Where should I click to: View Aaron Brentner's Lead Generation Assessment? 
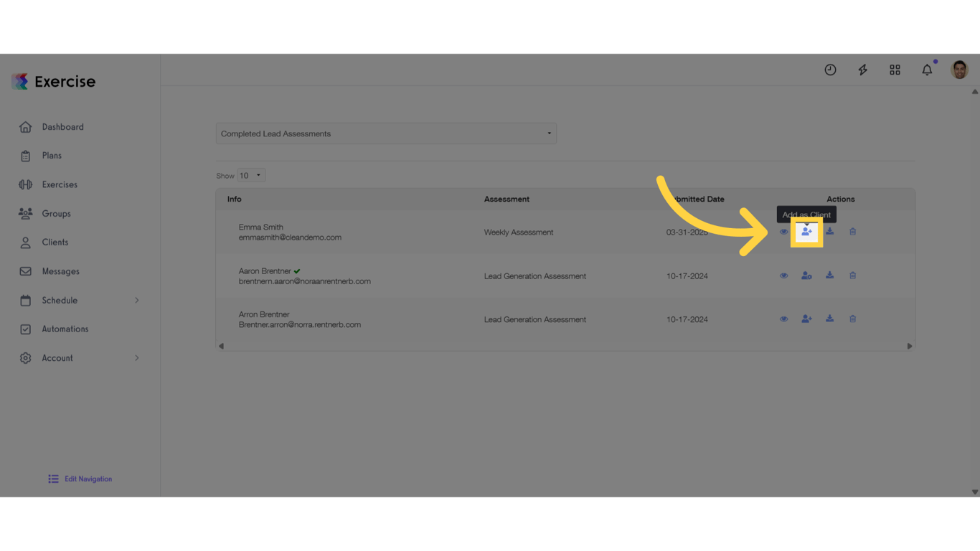(x=783, y=275)
